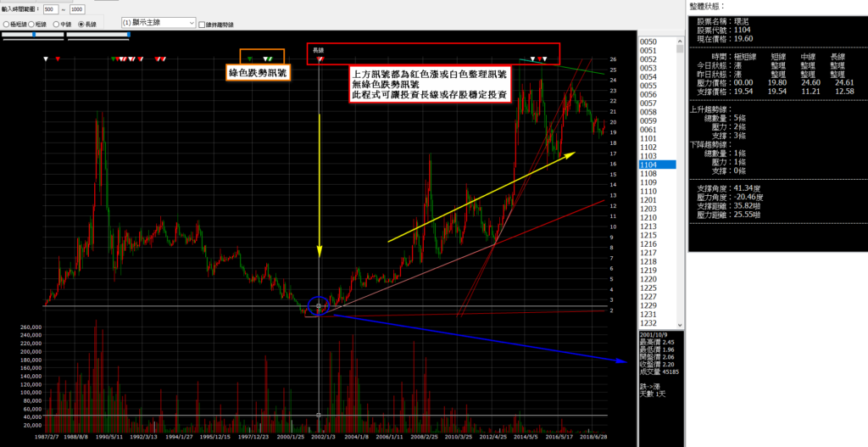The height and width of the screenshot is (447, 868).
Task: Click the time range start field showing 500
Action: pos(51,9)
